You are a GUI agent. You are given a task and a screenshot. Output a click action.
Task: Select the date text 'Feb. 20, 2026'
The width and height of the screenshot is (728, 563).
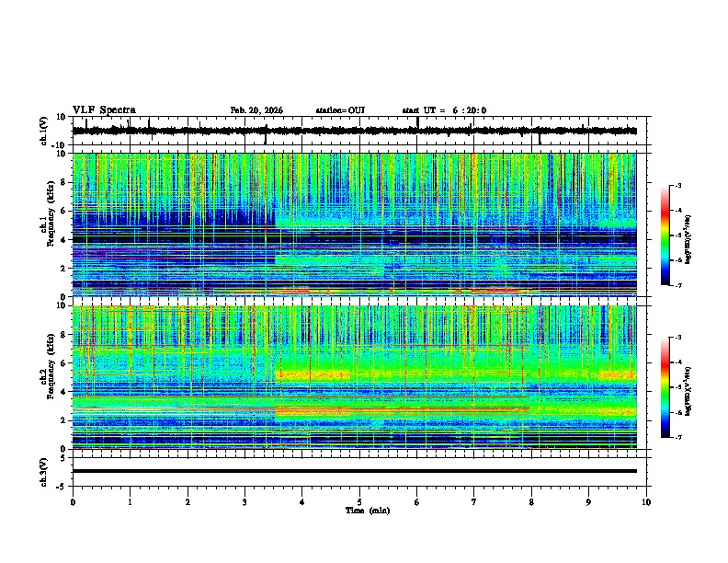[x=256, y=110]
